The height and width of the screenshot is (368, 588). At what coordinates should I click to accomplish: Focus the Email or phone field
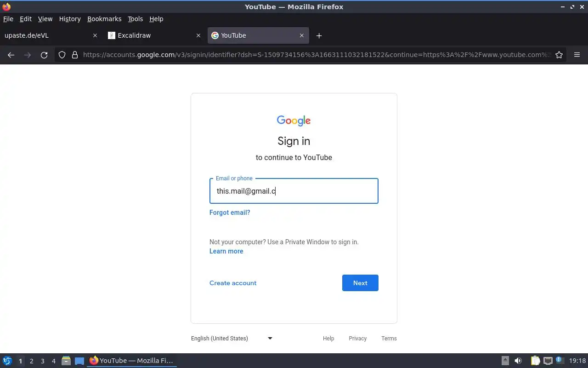pos(294,191)
